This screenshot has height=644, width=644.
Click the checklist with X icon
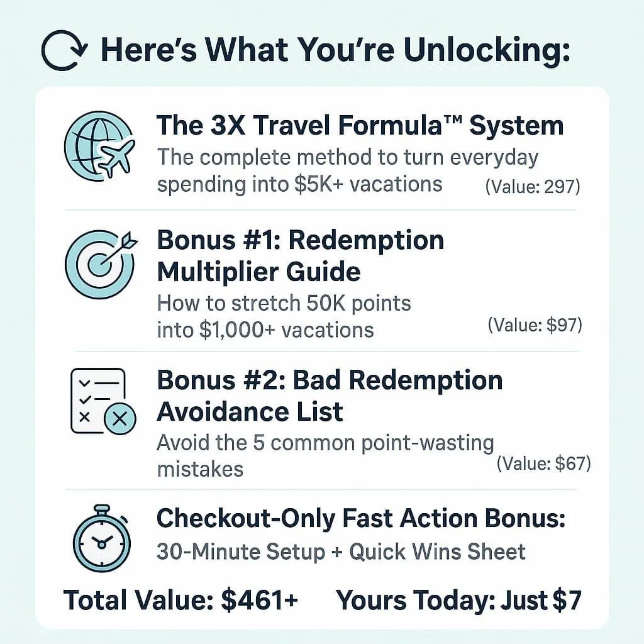point(103,401)
